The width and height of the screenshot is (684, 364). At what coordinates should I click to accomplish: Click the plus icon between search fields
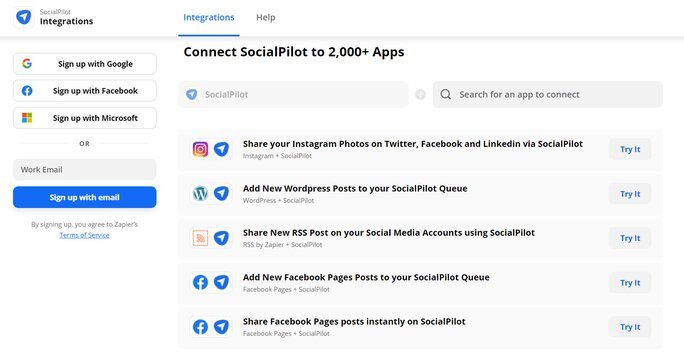tap(420, 94)
